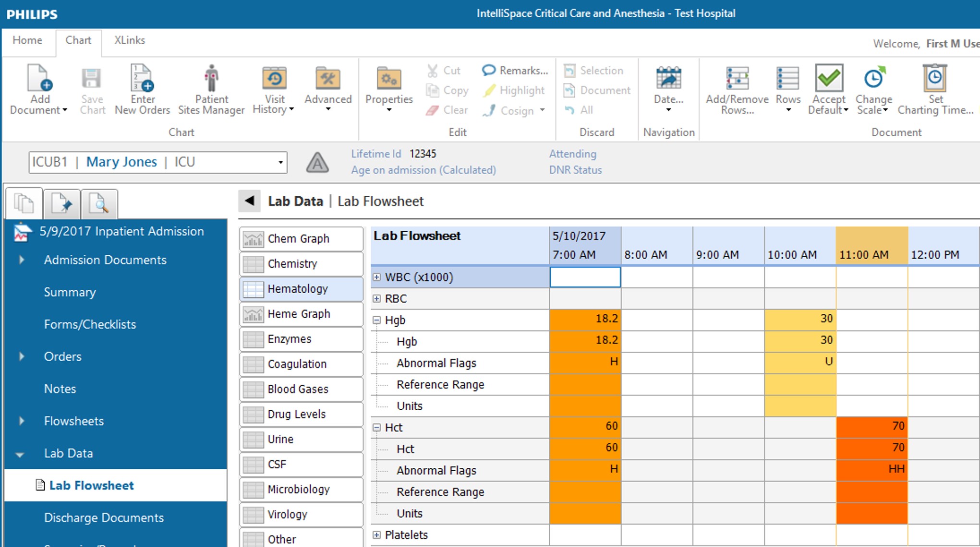Open the Microbiology view
This screenshot has width=980, height=547.
coord(301,489)
